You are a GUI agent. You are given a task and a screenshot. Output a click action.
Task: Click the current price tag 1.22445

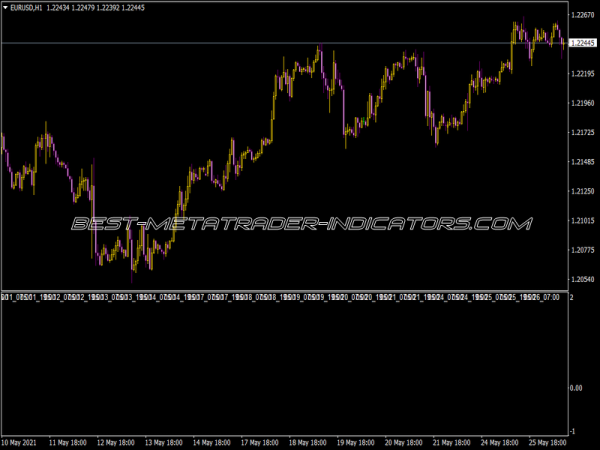(583, 44)
